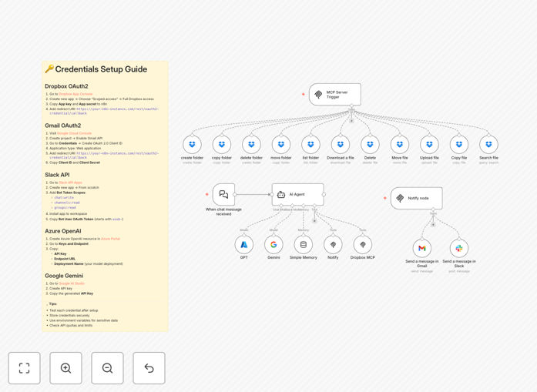
Task: Click the list folder Dropbox node
Action: pyautogui.click(x=310, y=145)
